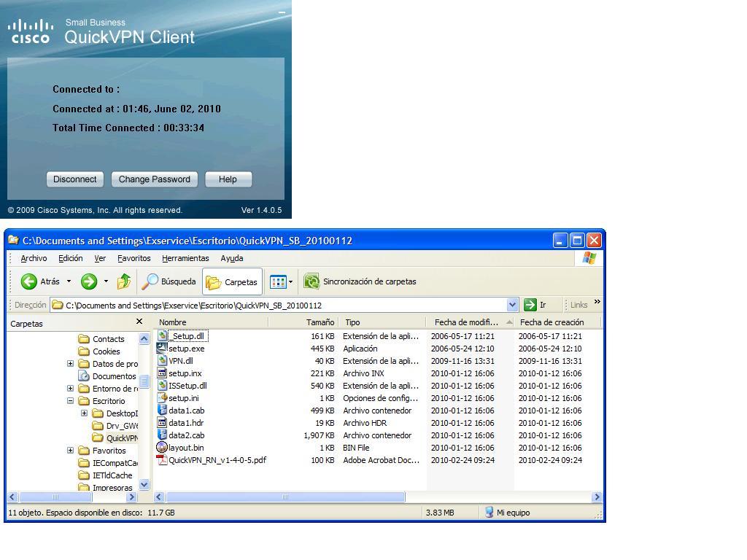Open the Forward history dropdown arrow
This screenshot has height=560, width=747.
coord(106,281)
